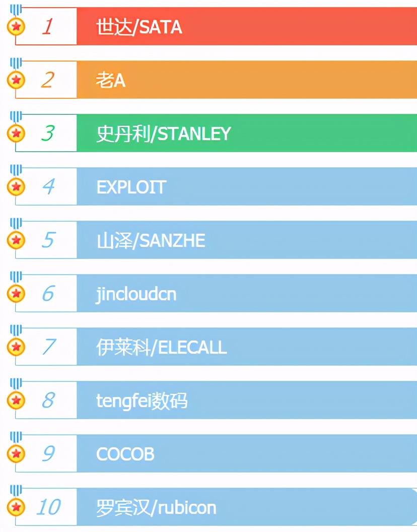Image resolution: width=417 pixels, height=532 pixels.
Task: Click the medal icon beside rank 3
Action: (16, 133)
